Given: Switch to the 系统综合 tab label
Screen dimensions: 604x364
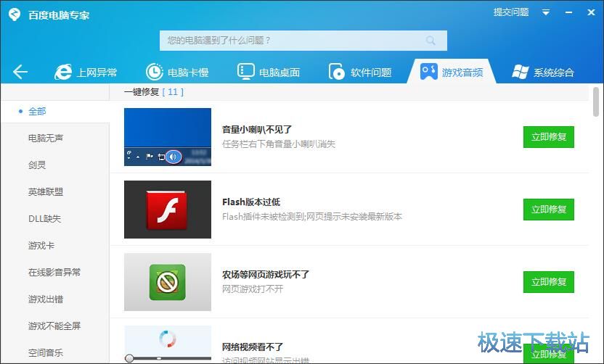Looking at the screenshot, I should (x=553, y=73).
